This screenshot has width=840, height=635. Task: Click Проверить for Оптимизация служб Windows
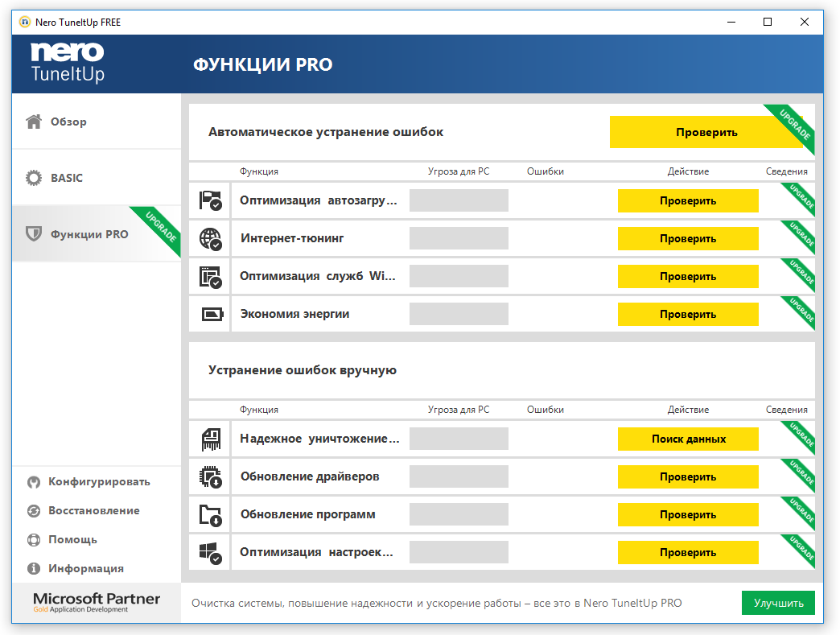pyautogui.click(x=688, y=277)
